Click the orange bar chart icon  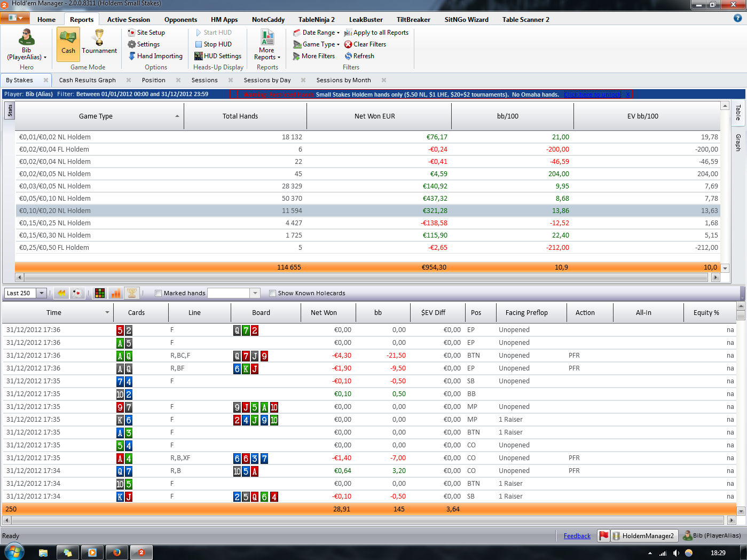click(x=115, y=293)
